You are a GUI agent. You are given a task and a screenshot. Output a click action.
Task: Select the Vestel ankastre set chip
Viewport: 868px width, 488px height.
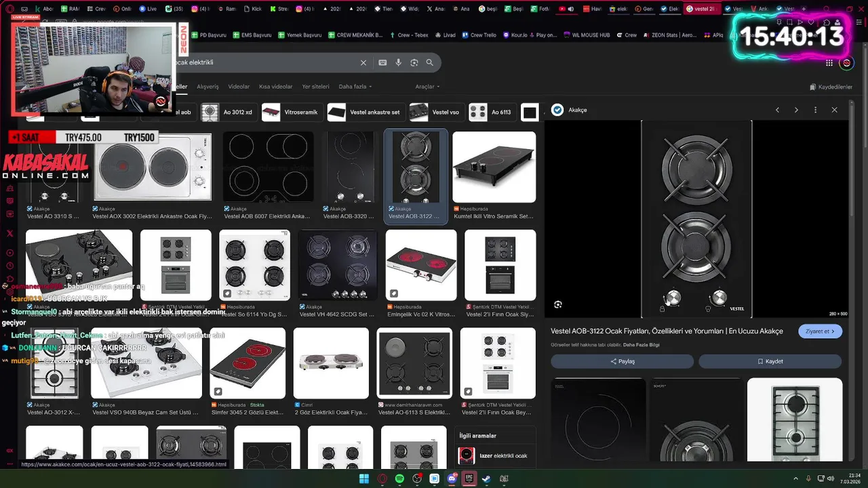365,112
